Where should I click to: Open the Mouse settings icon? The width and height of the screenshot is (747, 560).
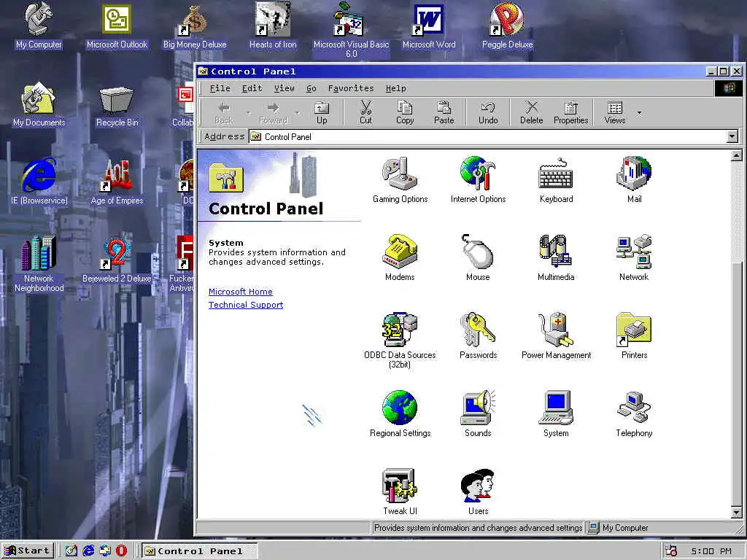tap(478, 257)
